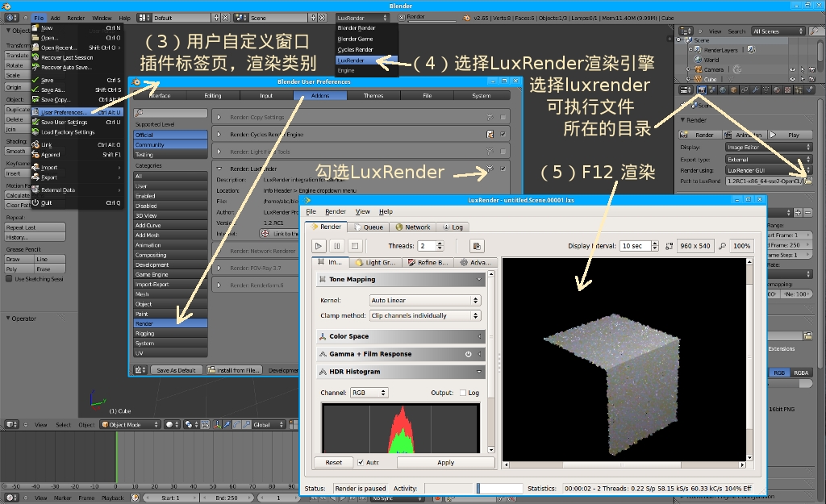Screen dimensions: 826x504
Task: Click the addon search field in User Preferences
Action: click(171, 113)
